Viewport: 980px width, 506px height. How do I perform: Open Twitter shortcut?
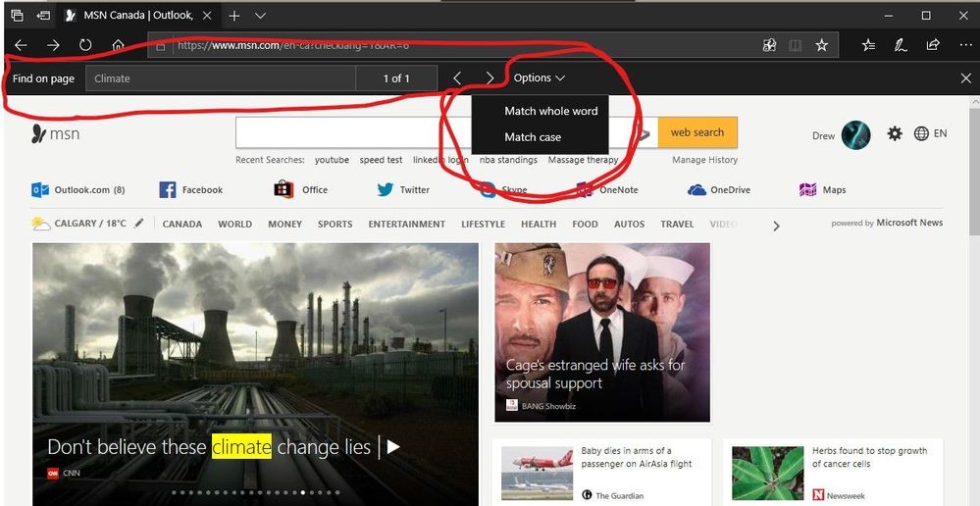(x=404, y=190)
